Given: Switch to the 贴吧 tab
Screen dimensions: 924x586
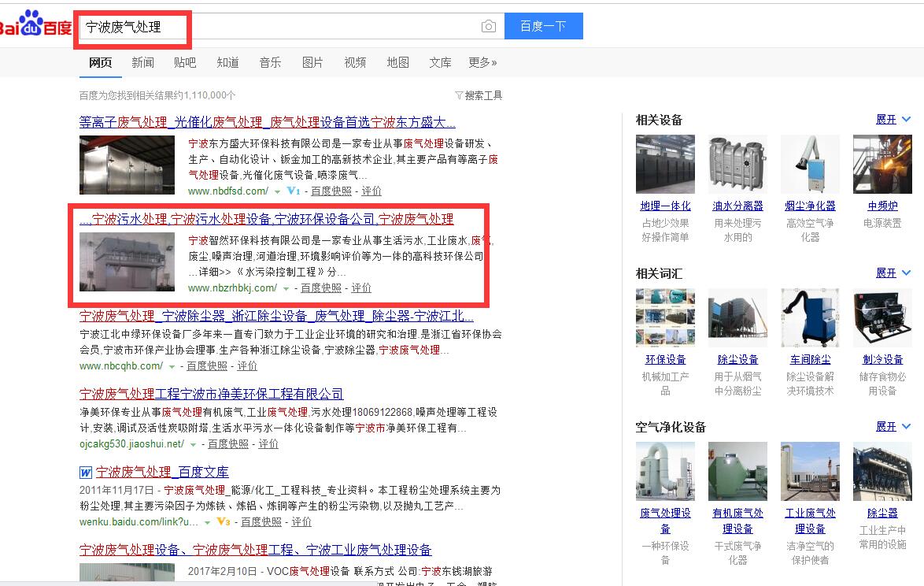Looking at the screenshot, I should 185,62.
